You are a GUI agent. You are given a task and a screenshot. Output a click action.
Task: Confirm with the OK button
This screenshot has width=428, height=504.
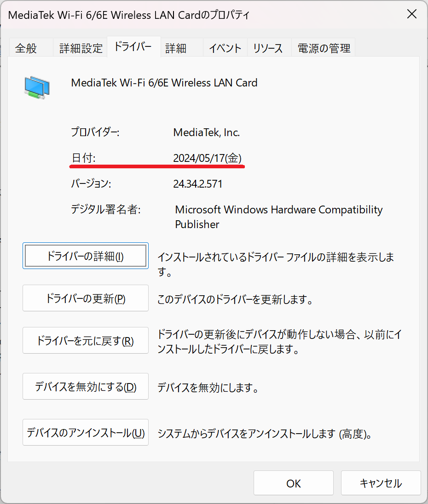[293, 483]
